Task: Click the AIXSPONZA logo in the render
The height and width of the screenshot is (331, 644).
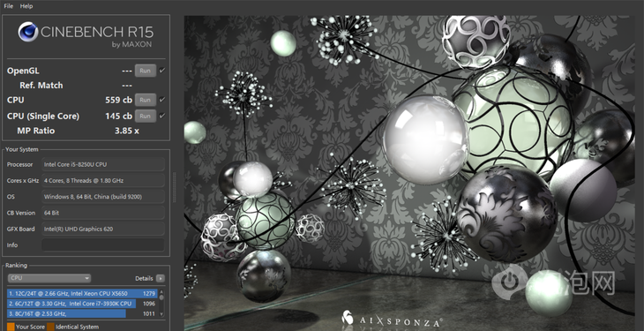Action: click(x=392, y=320)
